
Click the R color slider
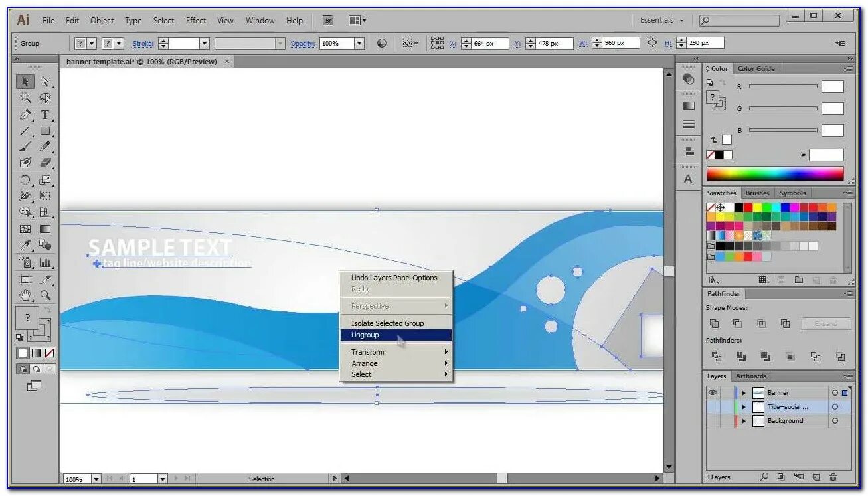783,86
